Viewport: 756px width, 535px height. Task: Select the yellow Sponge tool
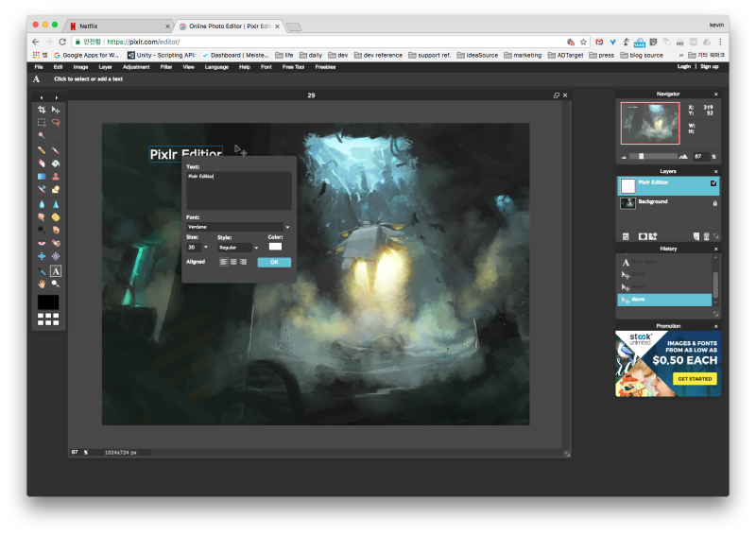click(x=56, y=217)
